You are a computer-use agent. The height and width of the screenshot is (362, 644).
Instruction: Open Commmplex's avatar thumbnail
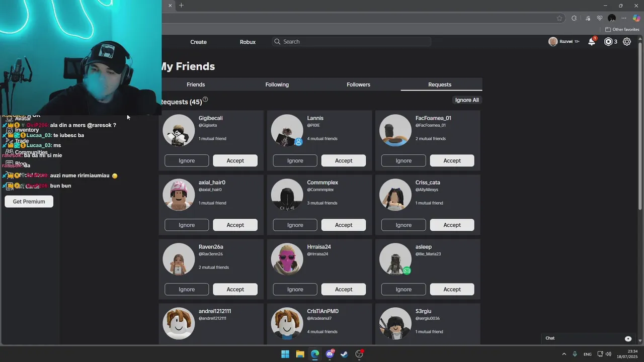tap(287, 195)
